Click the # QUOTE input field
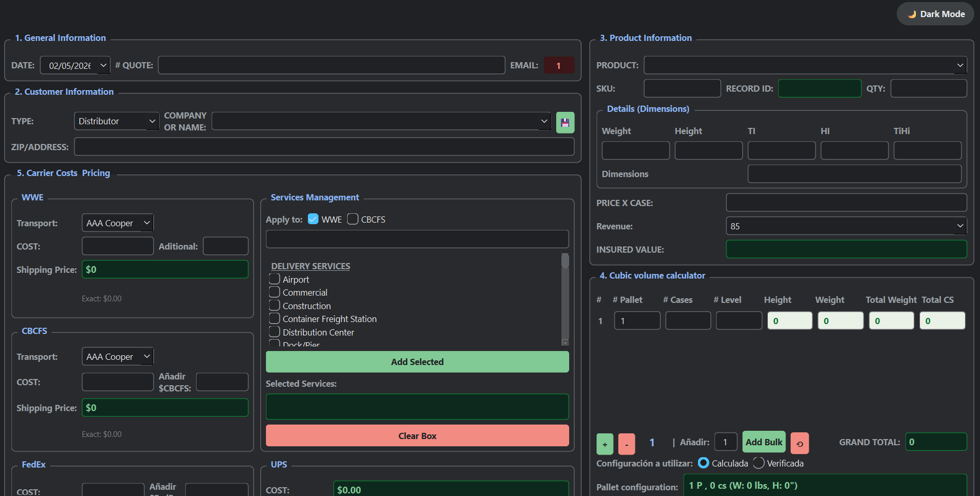The width and height of the screenshot is (980, 496). pos(332,65)
